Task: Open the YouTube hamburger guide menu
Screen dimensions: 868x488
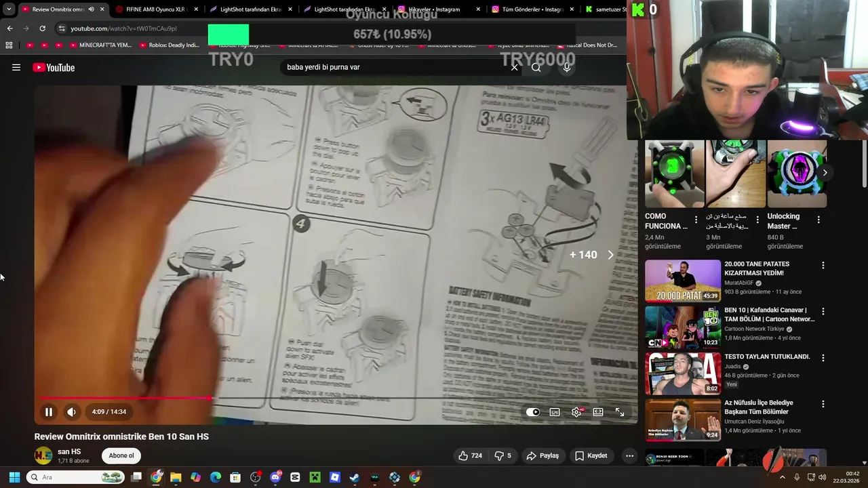Action: pos(16,68)
